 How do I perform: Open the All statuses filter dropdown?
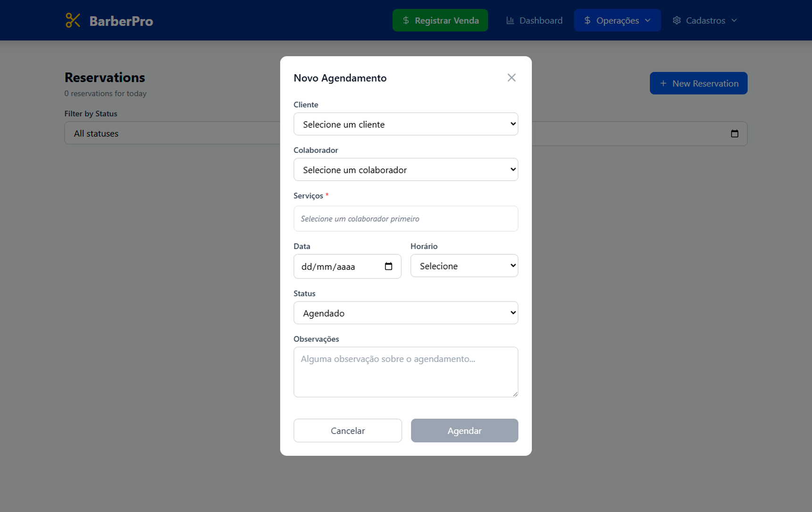click(x=172, y=134)
